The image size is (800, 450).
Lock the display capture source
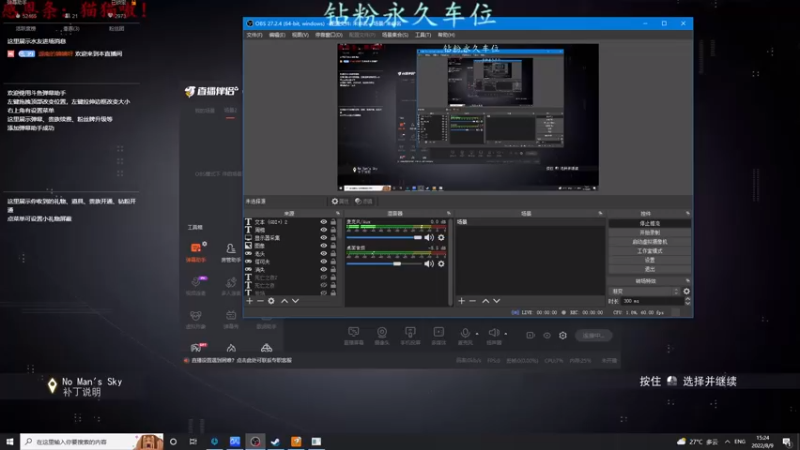(x=333, y=238)
